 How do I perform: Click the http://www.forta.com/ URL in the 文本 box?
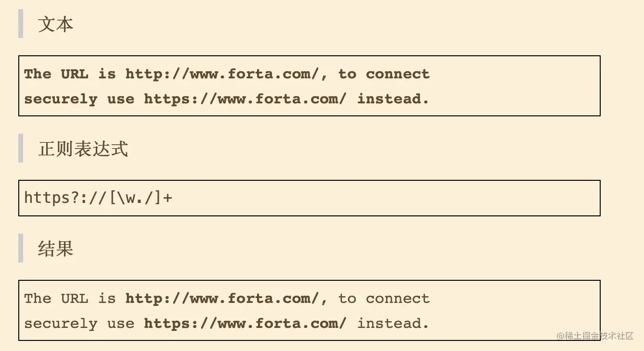pos(222,74)
